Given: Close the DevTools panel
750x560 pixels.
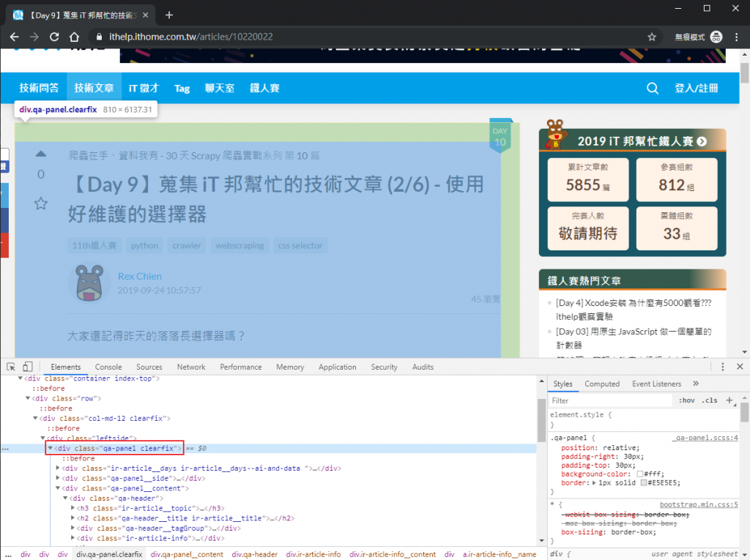Looking at the screenshot, I should click(x=740, y=367).
